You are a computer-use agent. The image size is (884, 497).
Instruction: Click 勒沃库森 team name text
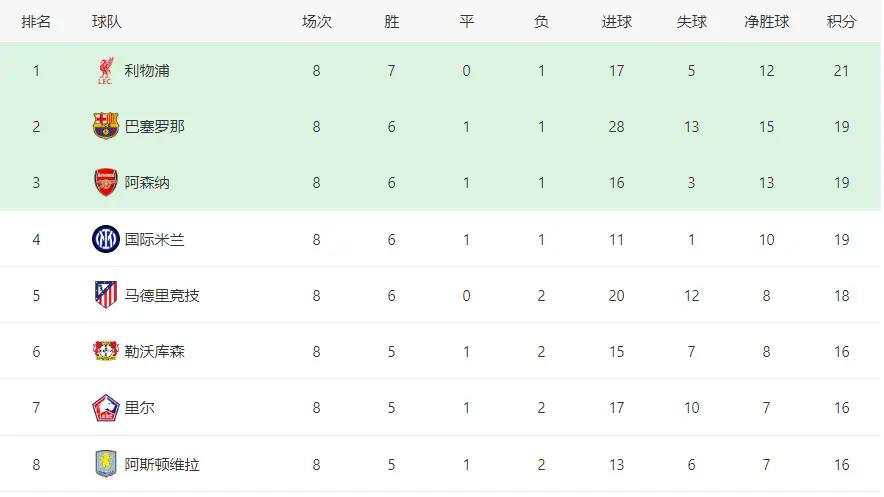pyautogui.click(x=154, y=352)
